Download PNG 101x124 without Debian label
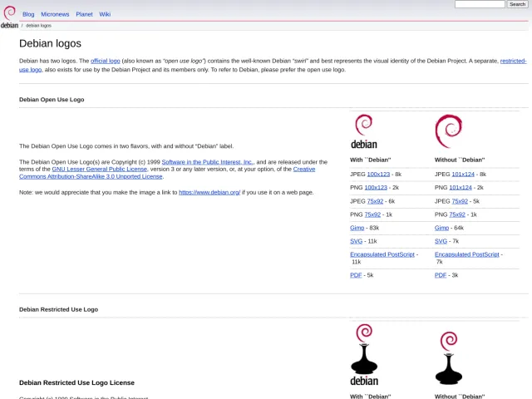This screenshot has height=399, width=532. pyautogui.click(x=461, y=187)
